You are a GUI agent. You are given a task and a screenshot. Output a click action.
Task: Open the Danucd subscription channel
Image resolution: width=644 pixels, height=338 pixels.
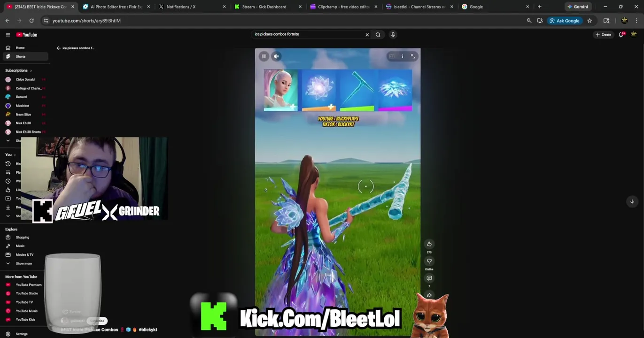25,97
